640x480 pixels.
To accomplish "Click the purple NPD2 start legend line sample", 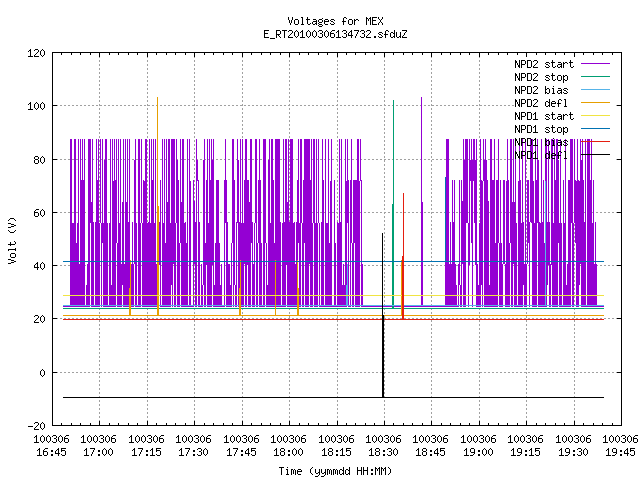I will (595, 64).
